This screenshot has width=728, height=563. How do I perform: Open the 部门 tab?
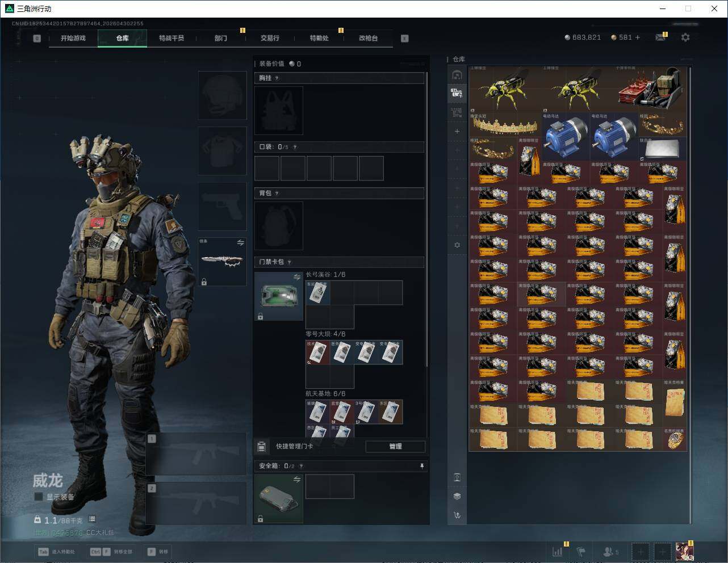221,38
